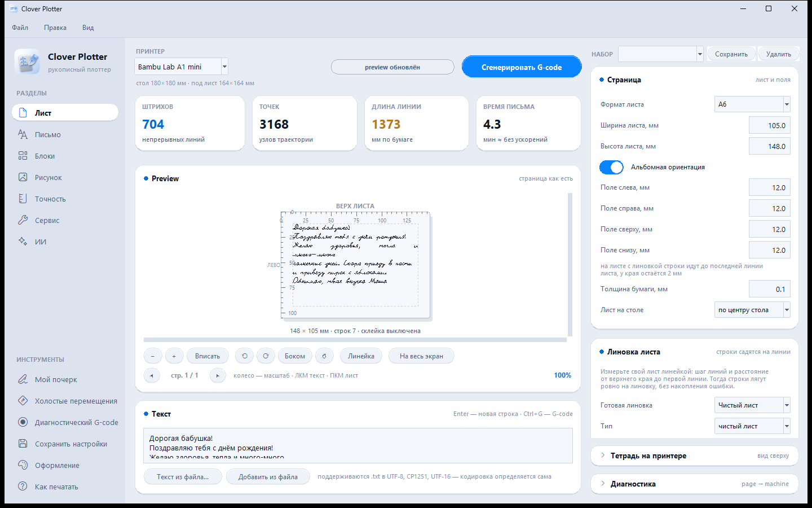The width and height of the screenshot is (812, 508).
Task: Click the Ширина листа input field
Action: coord(770,125)
